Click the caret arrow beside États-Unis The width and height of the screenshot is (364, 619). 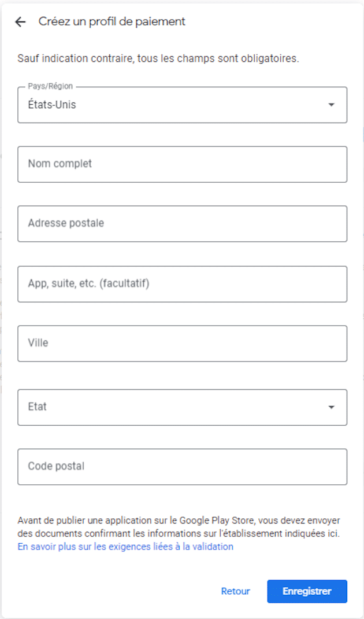[x=331, y=105]
